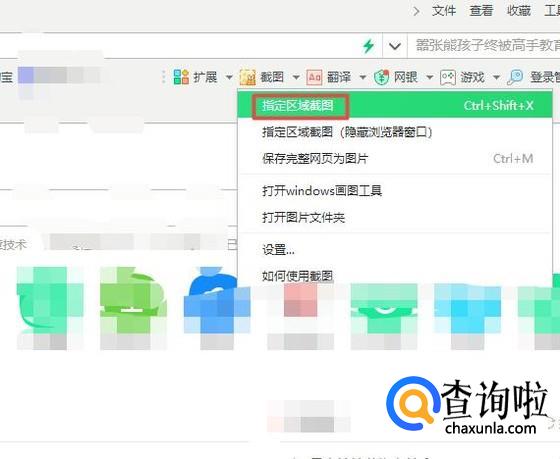
Task: Click the 登录管家 key icon
Action: click(x=515, y=77)
